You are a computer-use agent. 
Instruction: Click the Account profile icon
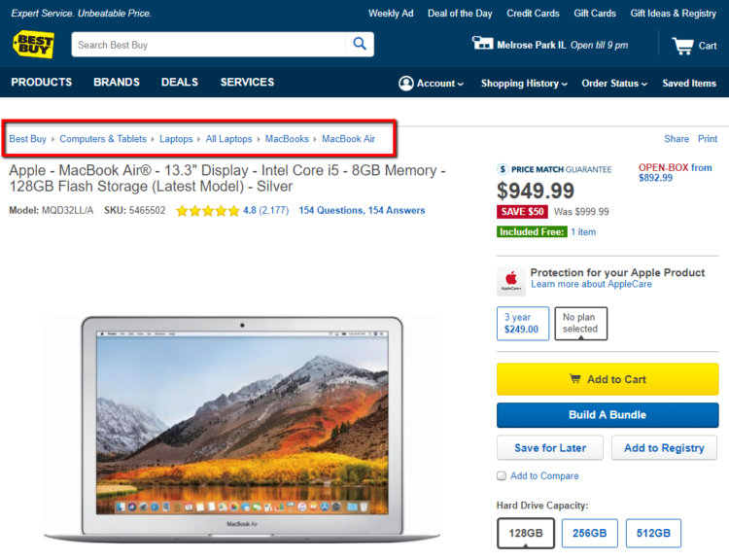[405, 84]
